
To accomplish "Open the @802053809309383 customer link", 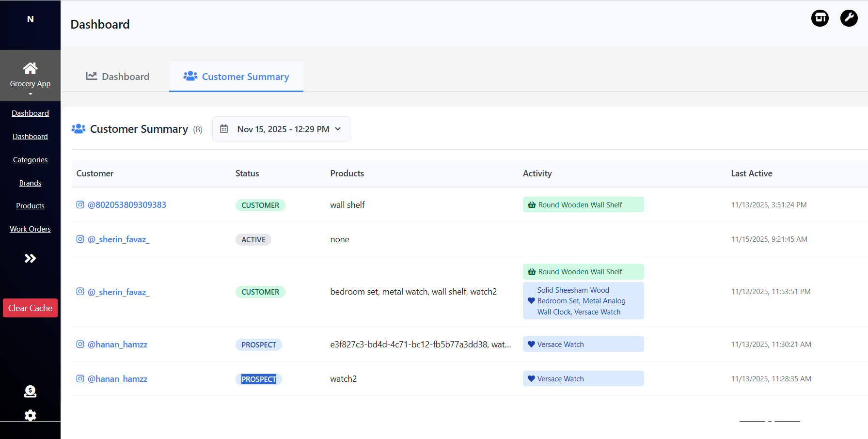I will (x=127, y=205).
